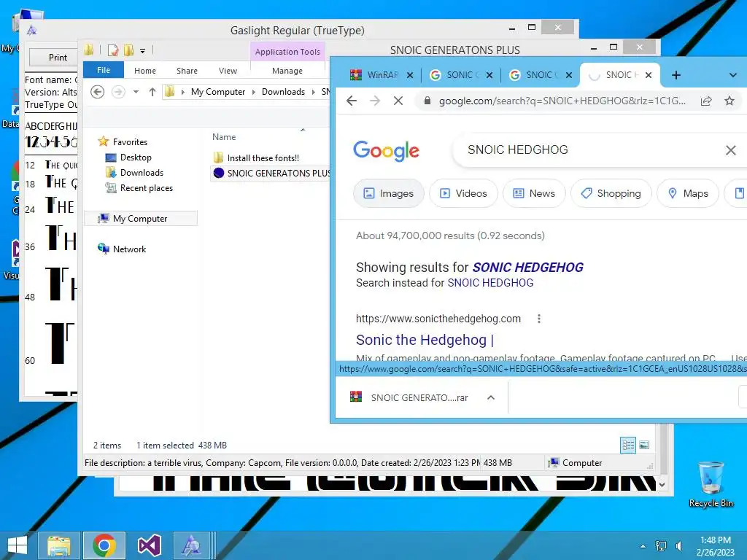Viewport: 747px width, 560px height.
Task: Select Desktop in navigation pane
Action: coord(128,157)
